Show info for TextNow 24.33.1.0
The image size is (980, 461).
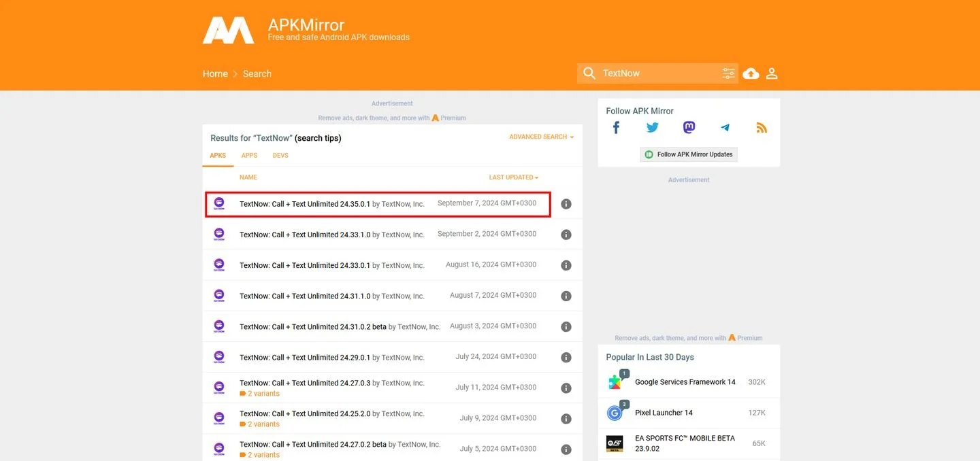(x=566, y=235)
